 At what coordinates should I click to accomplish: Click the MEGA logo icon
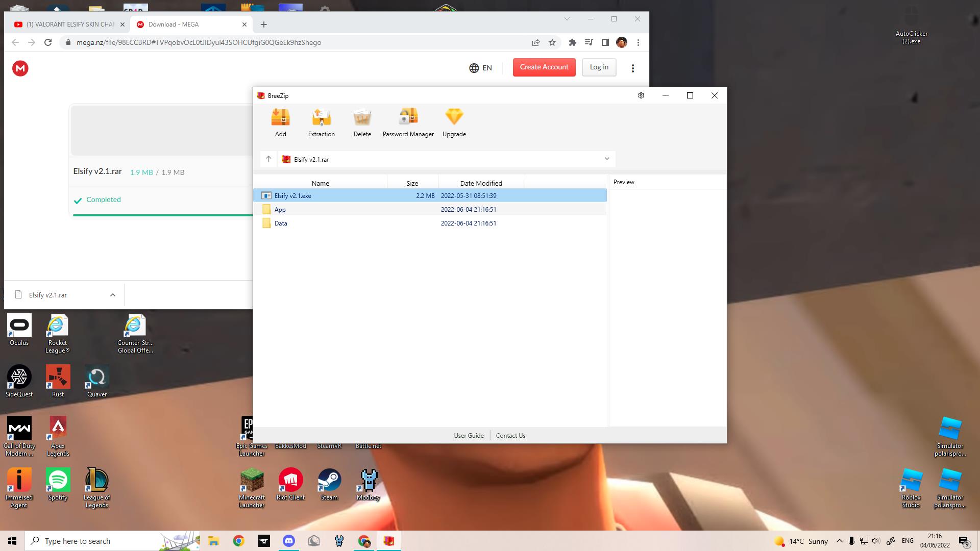(x=20, y=68)
